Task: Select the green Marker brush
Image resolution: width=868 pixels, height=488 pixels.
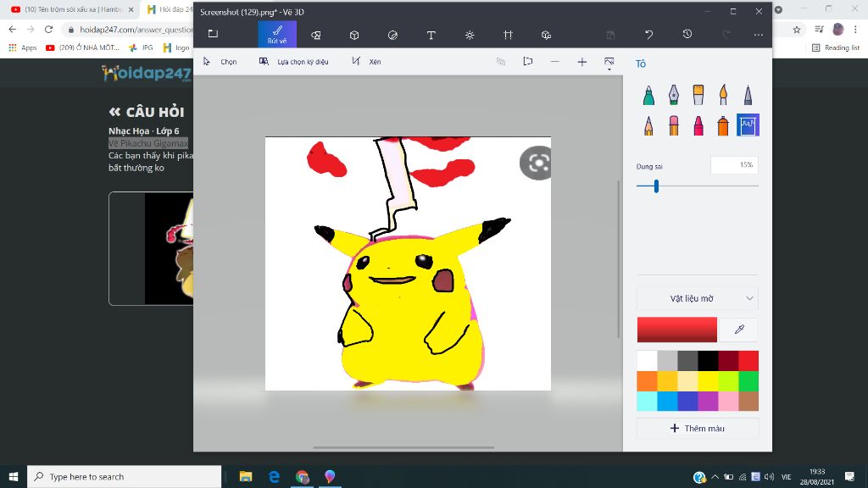Action: 648,95
